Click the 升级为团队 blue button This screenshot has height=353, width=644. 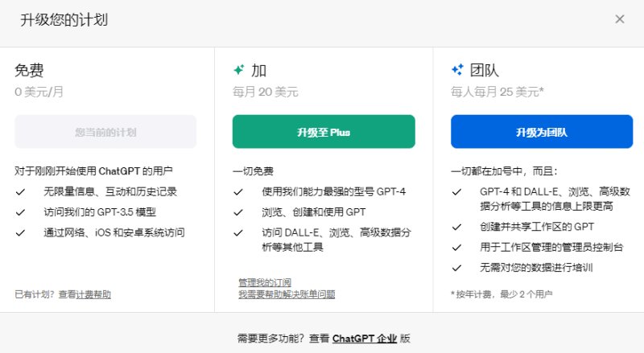coord(542,132)
